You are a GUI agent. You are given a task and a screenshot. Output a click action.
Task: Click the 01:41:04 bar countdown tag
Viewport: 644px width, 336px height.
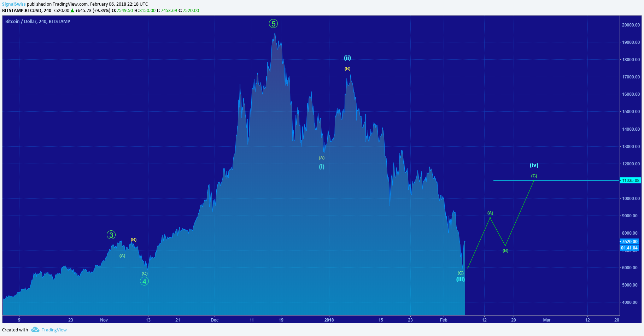pos(630,248)
